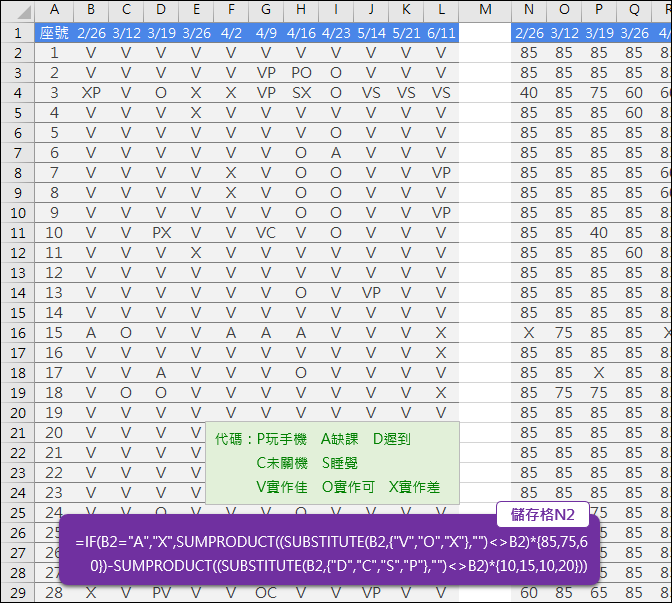Click the 2/26 header in column B
The width and height of the screenshot is (672, 603).
(x=91, y=33)
